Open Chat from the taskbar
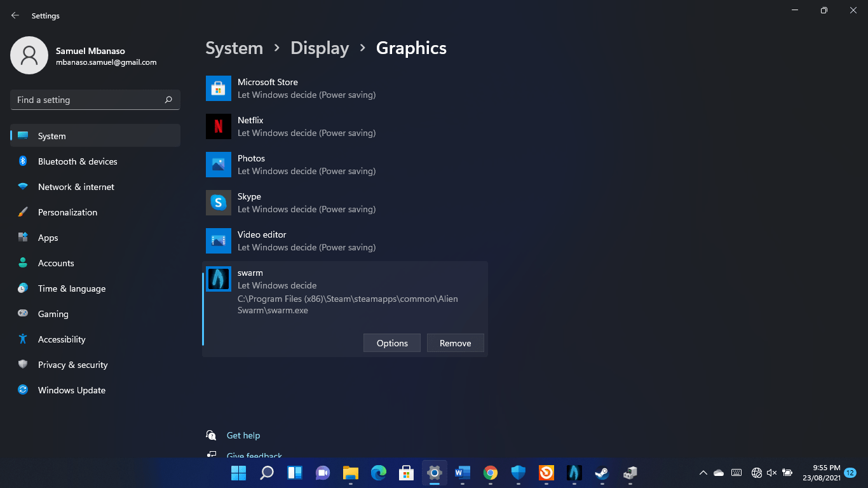Image resolution: width=868 pixels, height=488 pixels. coord(323,473)
